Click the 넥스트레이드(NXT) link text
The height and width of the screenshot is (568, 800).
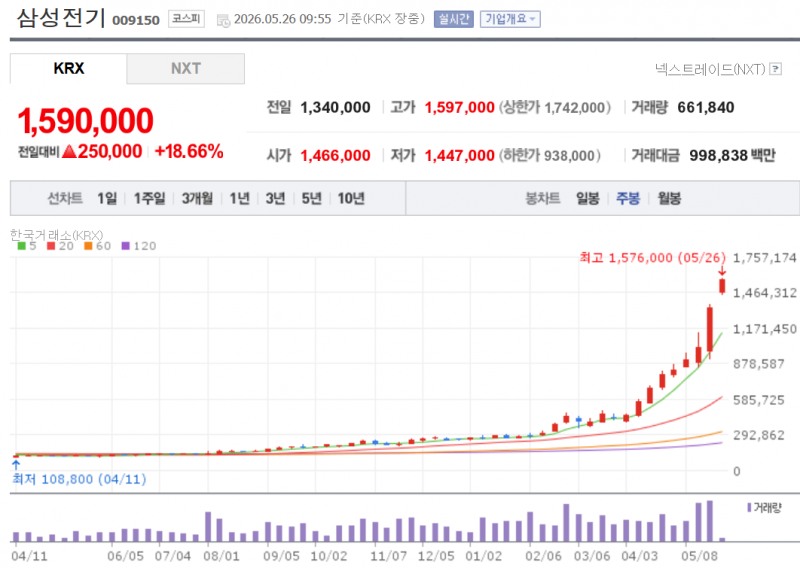(x=710, y=68)
